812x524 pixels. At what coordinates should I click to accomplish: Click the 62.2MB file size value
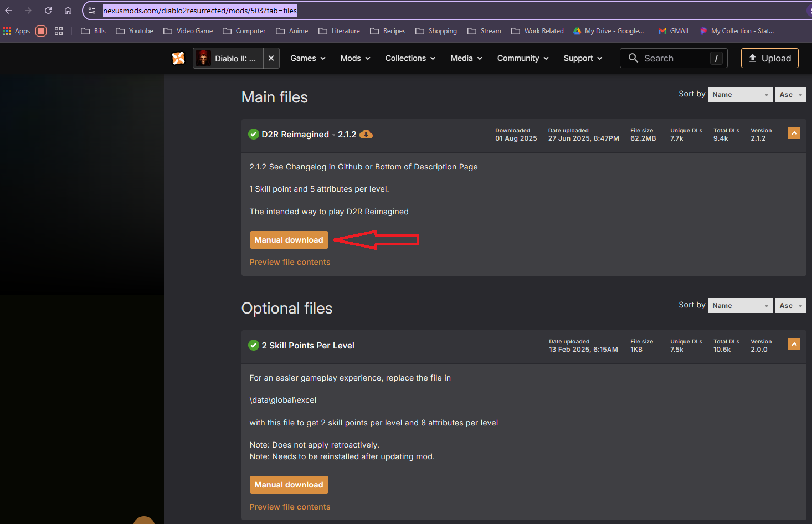click(x=643, y=138)
